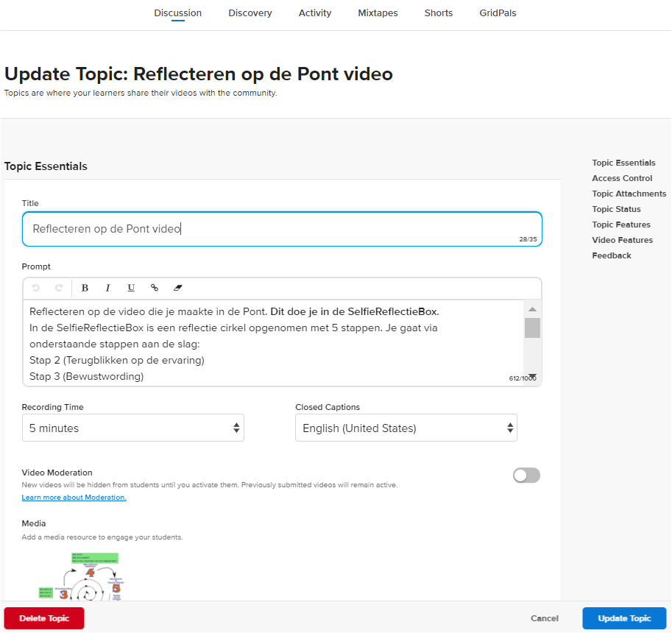672x633 pixels.
Task: Click the Redo icon in prompt editor
Action: pyautogui.click(x=59, y=288)
